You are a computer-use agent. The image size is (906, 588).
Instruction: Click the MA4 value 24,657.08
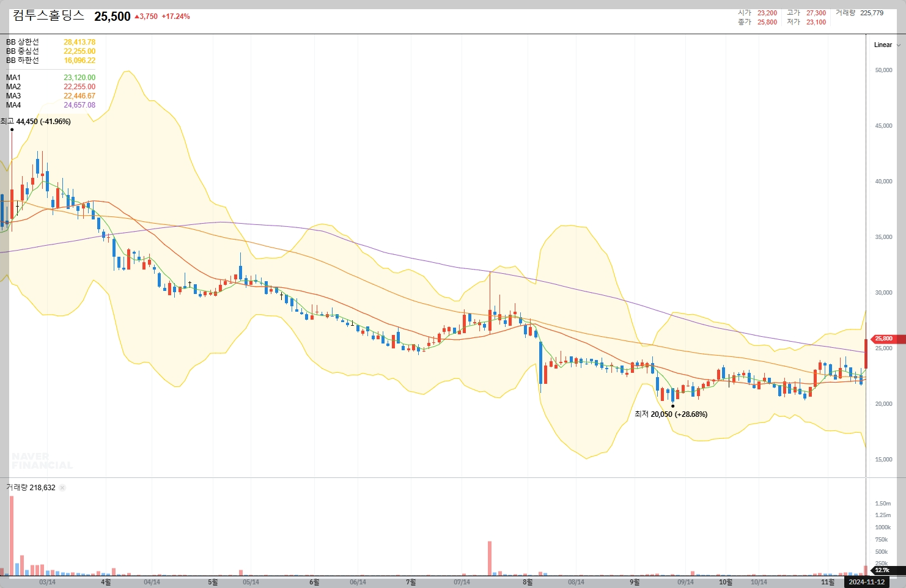click(x=79, y=105)
